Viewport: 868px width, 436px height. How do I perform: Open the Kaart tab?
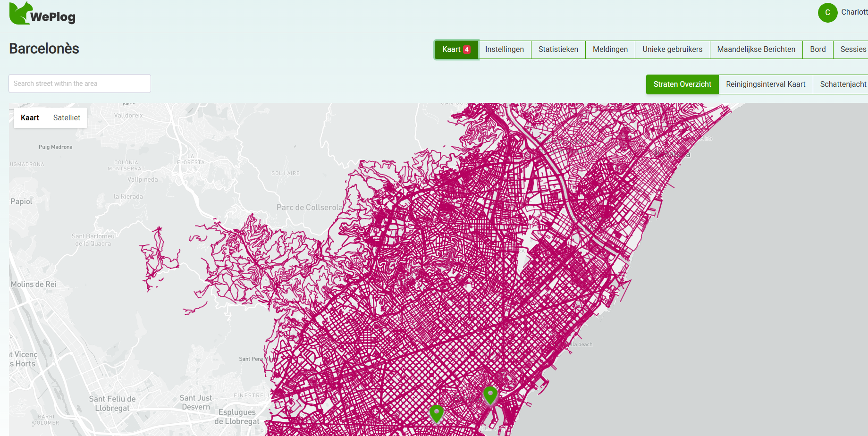451,50
